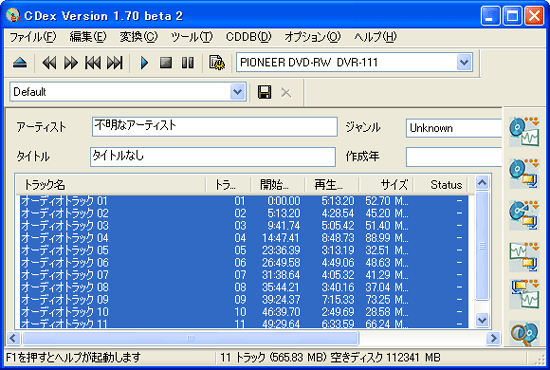
Task: Go to next track with the toolbar icon
Action: point(115,63)
